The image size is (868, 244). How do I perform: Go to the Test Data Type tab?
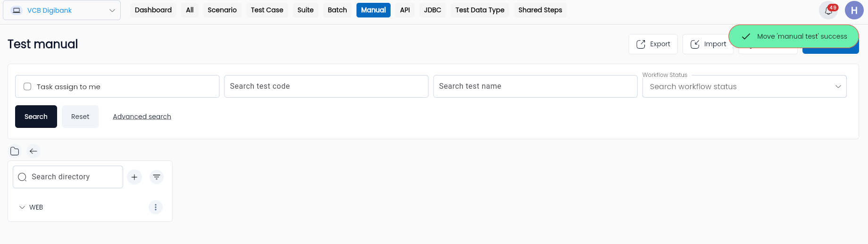480,10
